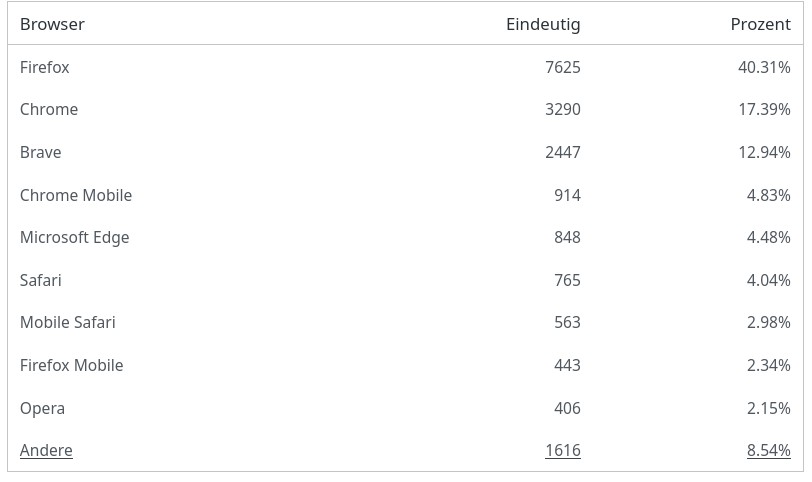This screenshot has width=812, height=482.
Task: Click the Prozent column header
Action: [x=760, y=24]
